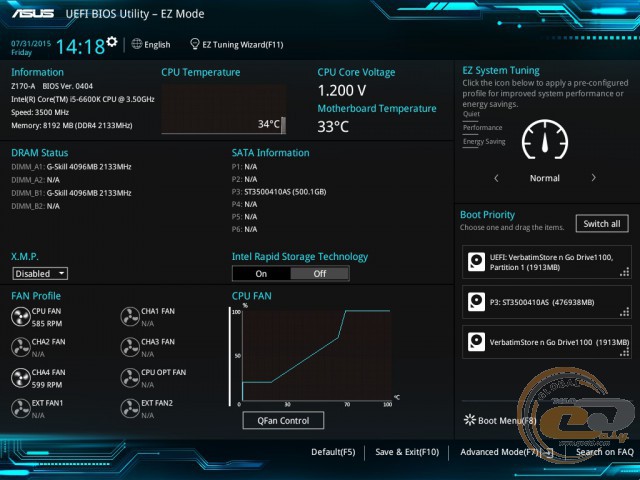Click the EZ System Tuning gauge icon
This screenshot has height=480, width=640.
(545, 140)
